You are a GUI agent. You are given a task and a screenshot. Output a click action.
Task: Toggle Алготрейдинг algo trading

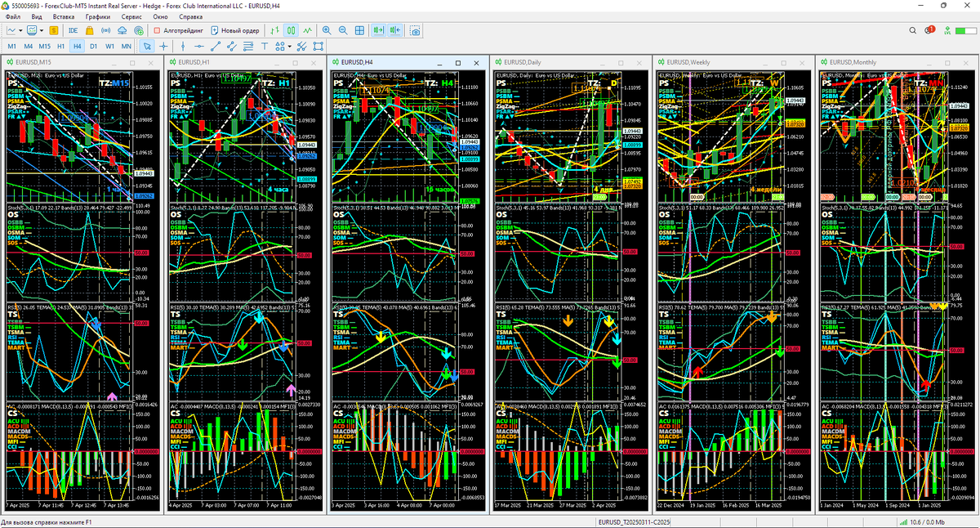pyautogui.click(x=179, y=30)
